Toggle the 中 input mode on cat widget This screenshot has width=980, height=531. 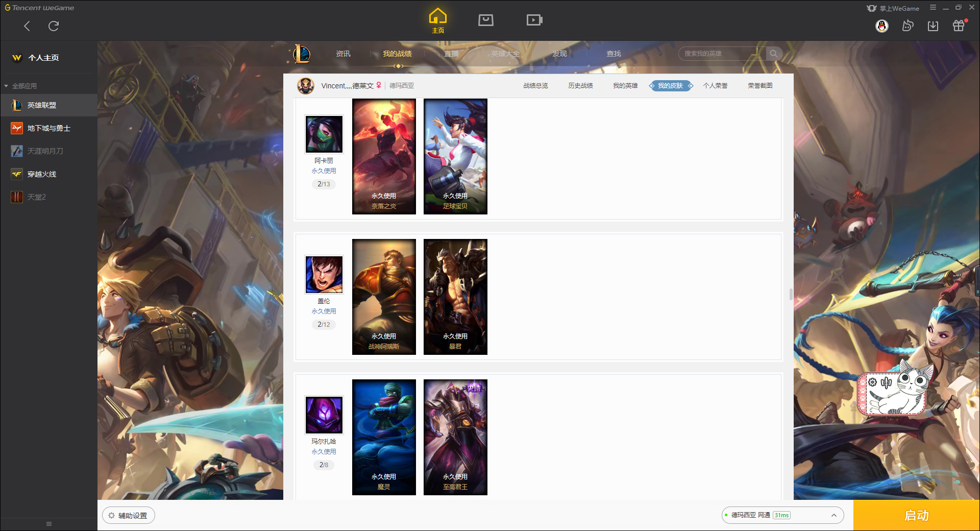click(x=886, y=382)
